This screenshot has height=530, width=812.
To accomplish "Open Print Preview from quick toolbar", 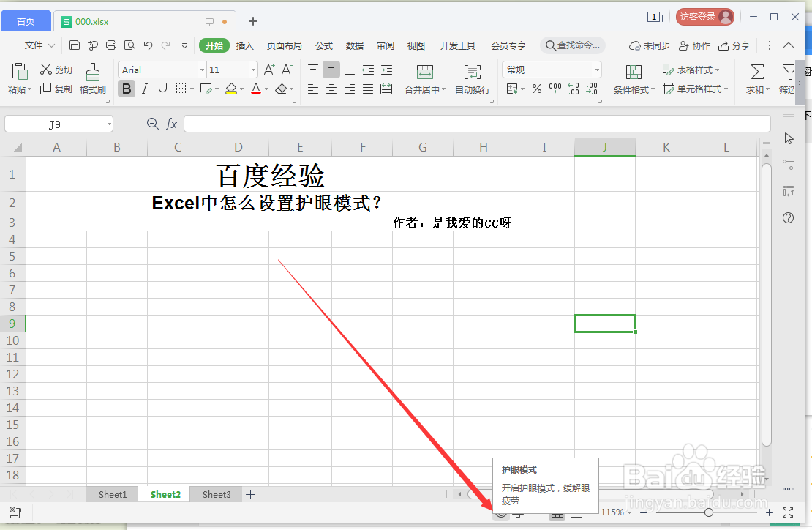I will 129,45.
